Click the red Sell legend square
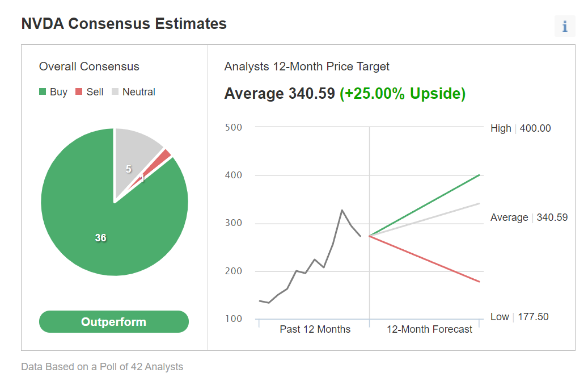This screenshot has width=588, height=377. 79,91
